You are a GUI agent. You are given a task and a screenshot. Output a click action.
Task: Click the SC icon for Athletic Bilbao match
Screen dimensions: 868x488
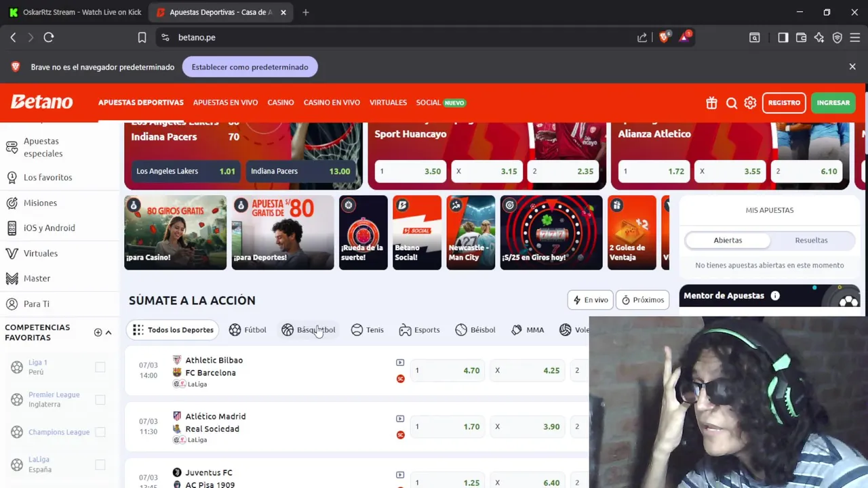(400, 379)
